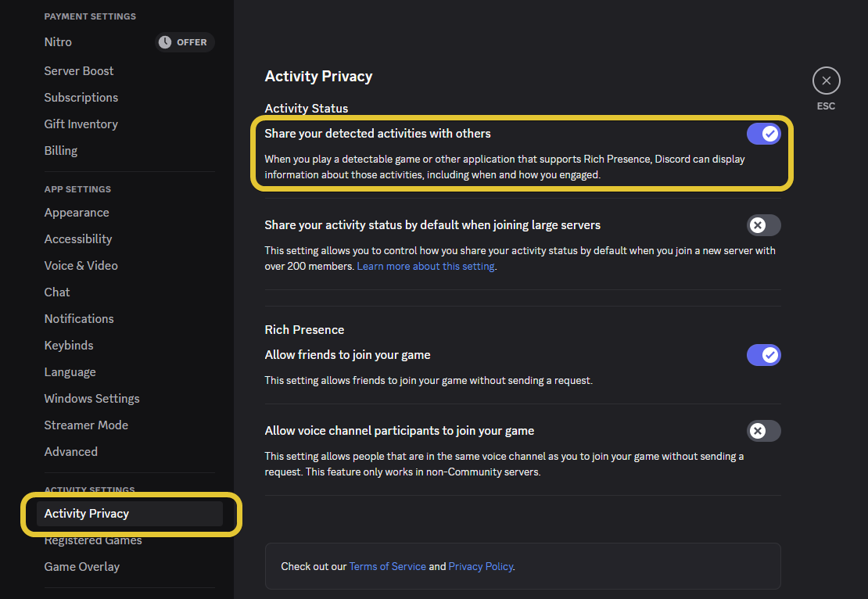Viewport: 868px width, 599px height.
Task: Open Windows Settings entry
Action: 92,399
